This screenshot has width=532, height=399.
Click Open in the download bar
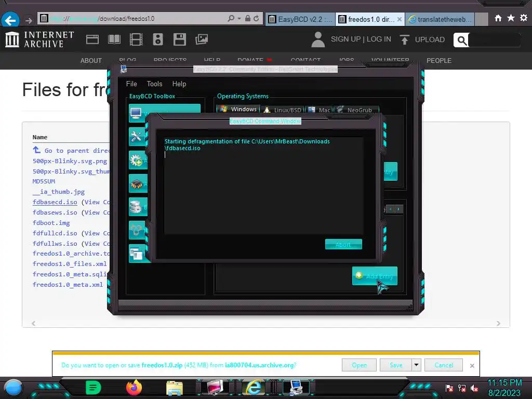[360, 365]
